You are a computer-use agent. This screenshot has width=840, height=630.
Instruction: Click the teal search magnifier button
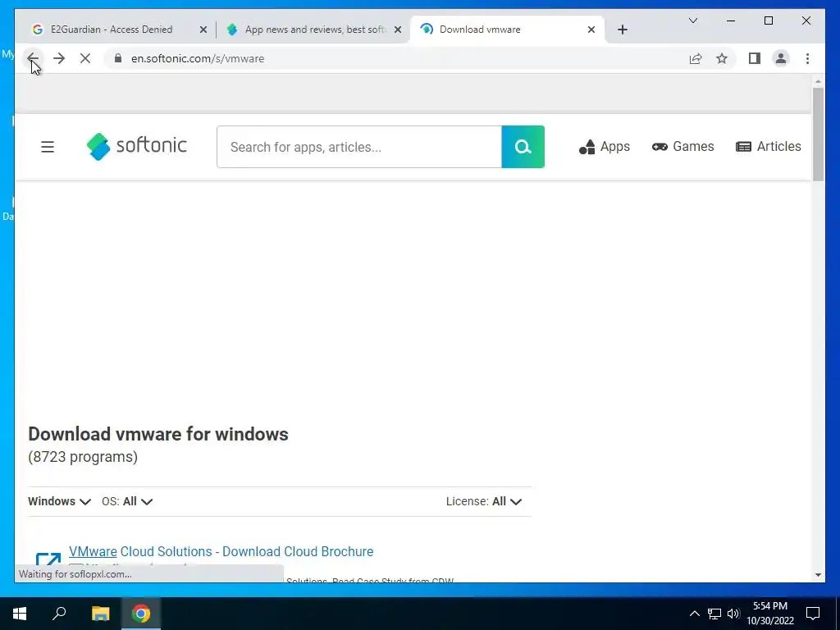tap(523, 147)
